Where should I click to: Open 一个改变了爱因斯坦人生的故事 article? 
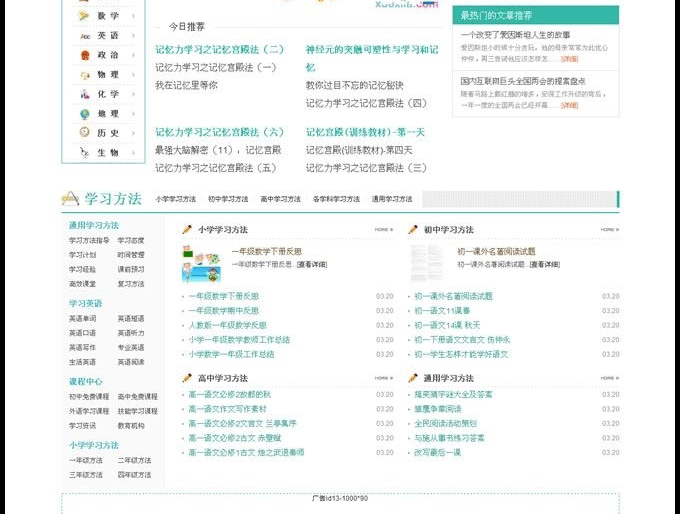point(515,35)
